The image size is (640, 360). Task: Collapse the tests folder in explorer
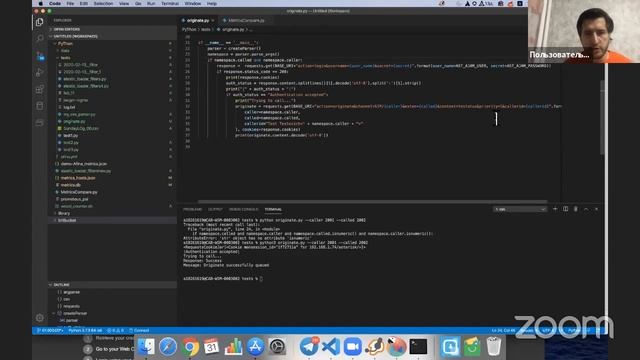point(113,58)
